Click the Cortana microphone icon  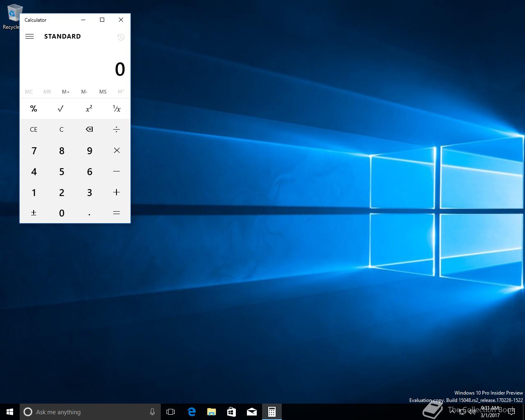click(x=152, y=412)
